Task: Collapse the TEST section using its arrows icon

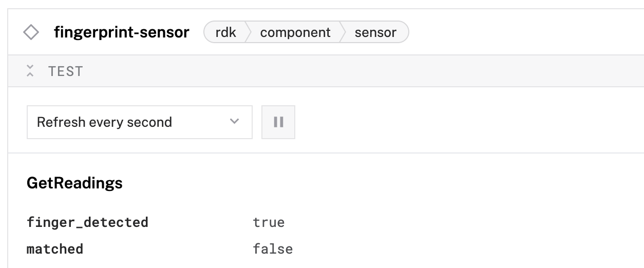Action: point(30,71)
